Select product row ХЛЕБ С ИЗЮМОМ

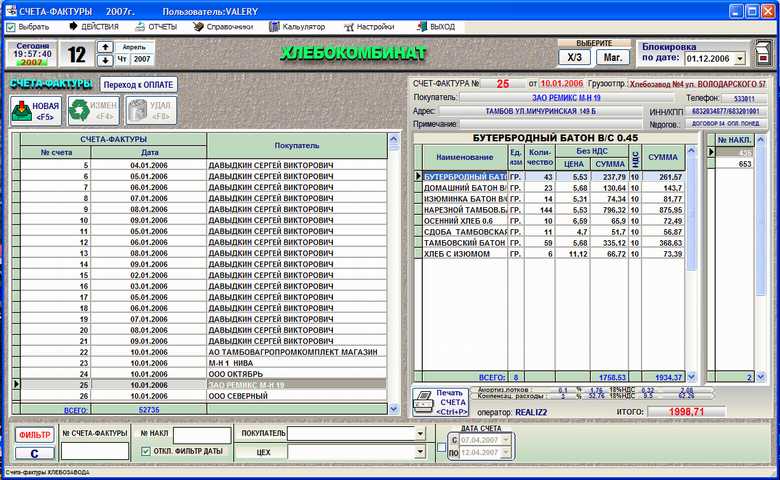coord(554,254)
